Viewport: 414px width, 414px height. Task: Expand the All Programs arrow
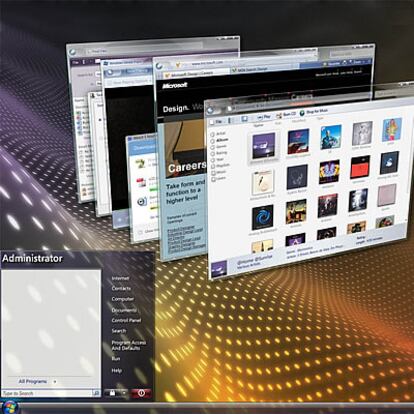point(55,382)
